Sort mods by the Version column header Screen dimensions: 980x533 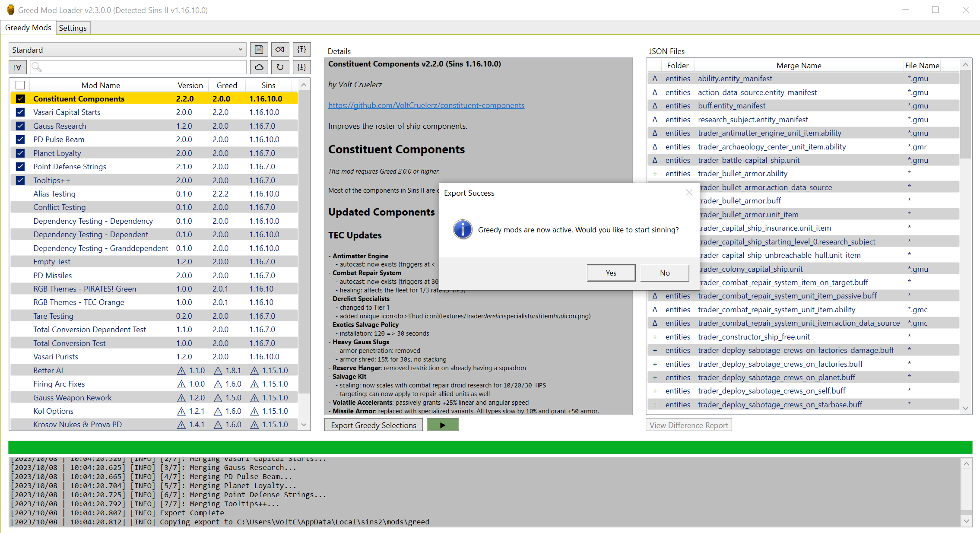190,85
